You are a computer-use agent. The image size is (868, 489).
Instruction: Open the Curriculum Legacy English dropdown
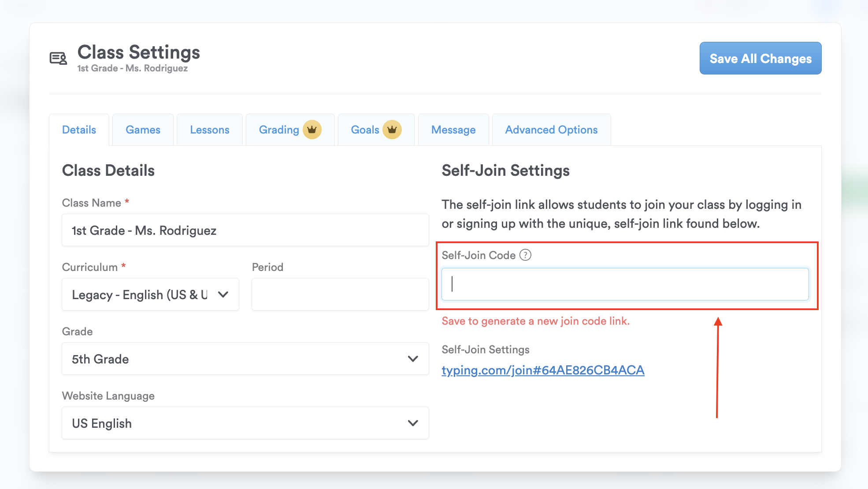pyautogui.click(x=141, y=294)
